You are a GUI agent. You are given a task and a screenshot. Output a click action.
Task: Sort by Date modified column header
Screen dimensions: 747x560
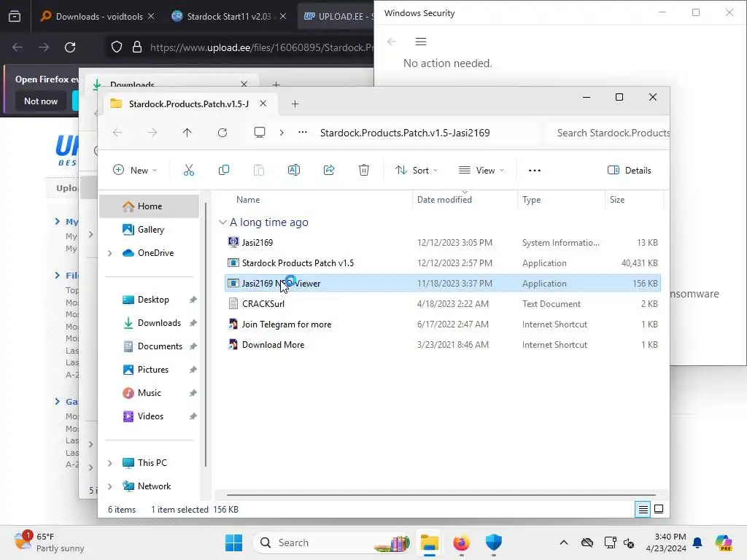(x=444, y=200)
